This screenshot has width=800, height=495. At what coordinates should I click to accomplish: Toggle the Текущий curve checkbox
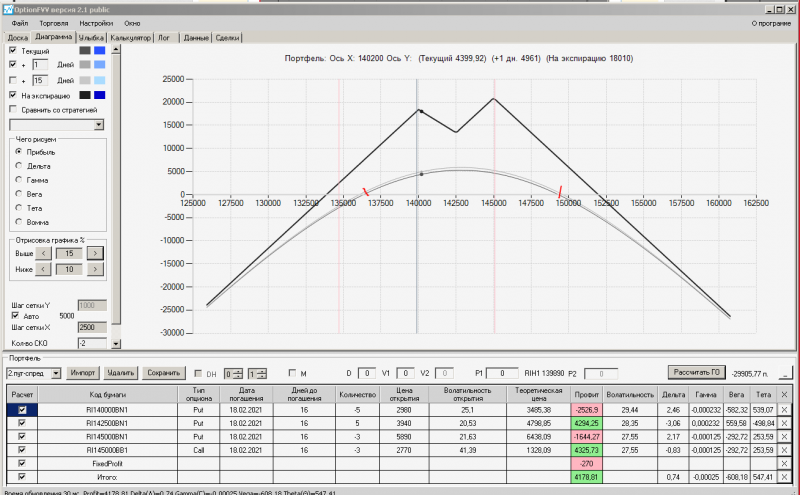pos(13,50)
